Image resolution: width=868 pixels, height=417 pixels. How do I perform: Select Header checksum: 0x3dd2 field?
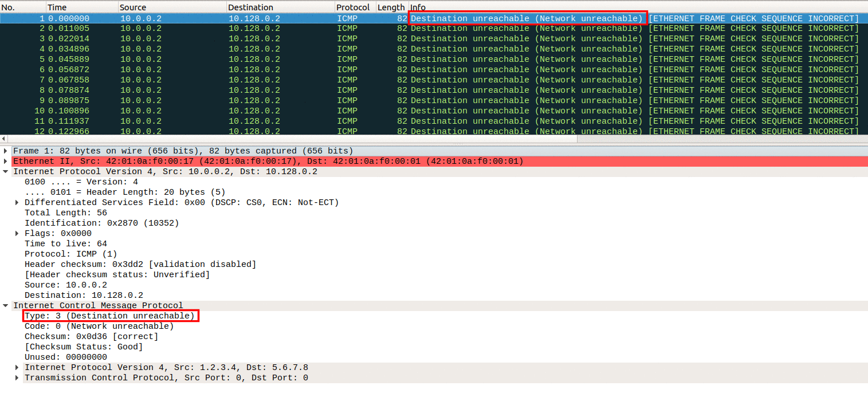click(140, 265)
